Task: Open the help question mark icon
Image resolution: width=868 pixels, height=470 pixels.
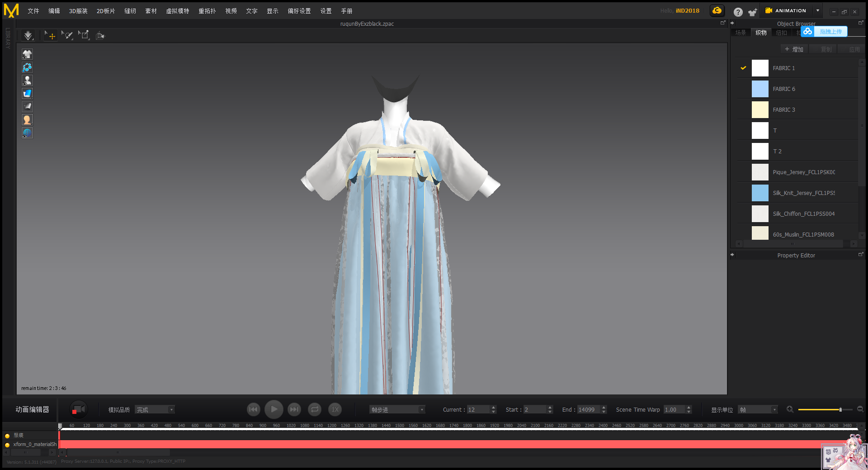Action: (x=738, y=12)
